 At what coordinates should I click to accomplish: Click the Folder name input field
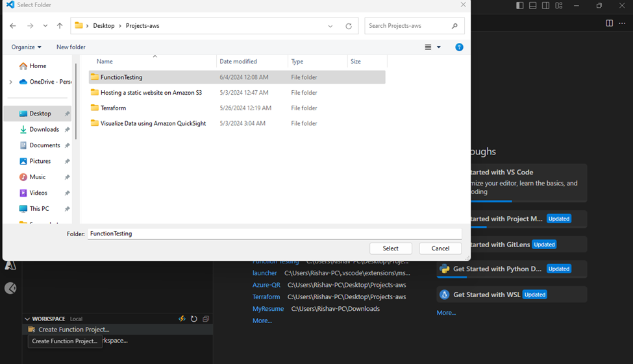tap(275, 234)
